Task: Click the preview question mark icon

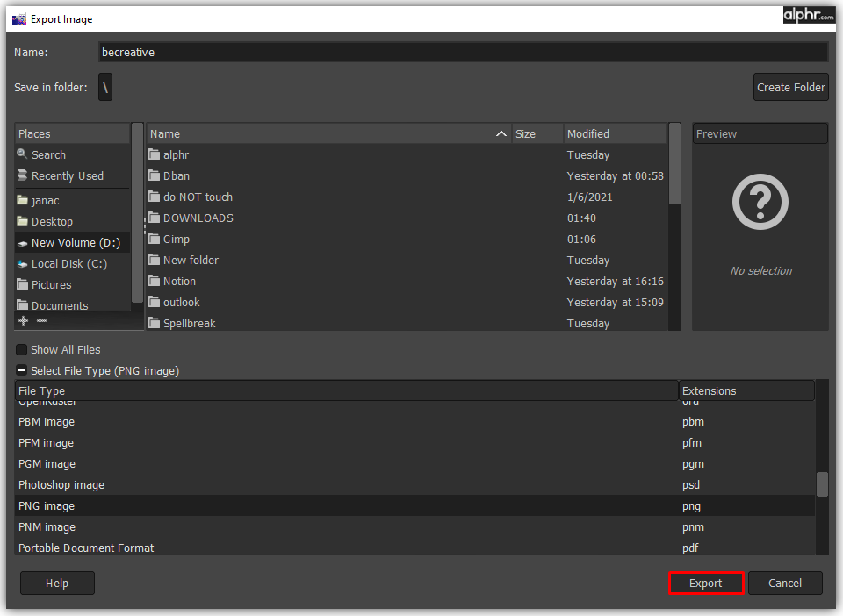Action: [x=760, y=202]
